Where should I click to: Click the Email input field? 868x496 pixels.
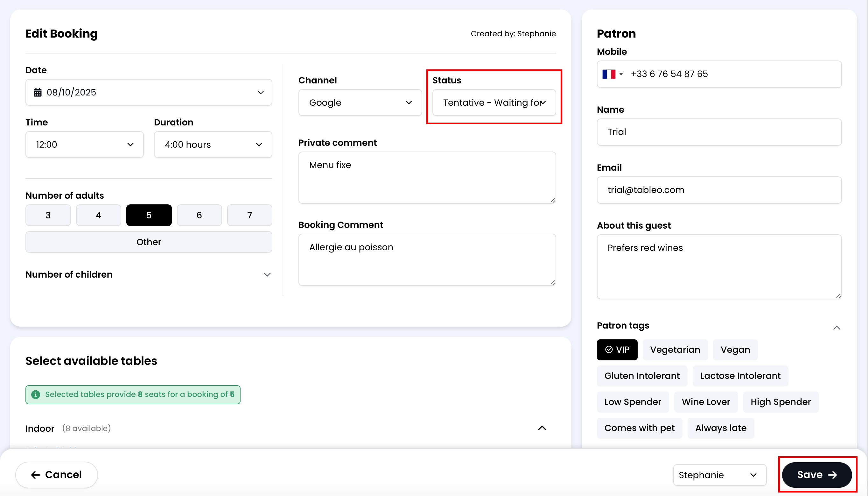719,190
